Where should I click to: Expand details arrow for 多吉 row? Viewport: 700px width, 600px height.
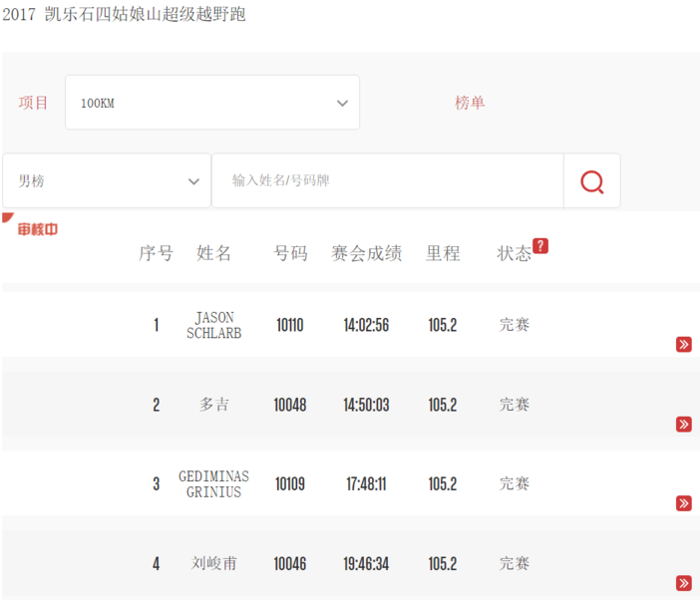coord(683,425)
